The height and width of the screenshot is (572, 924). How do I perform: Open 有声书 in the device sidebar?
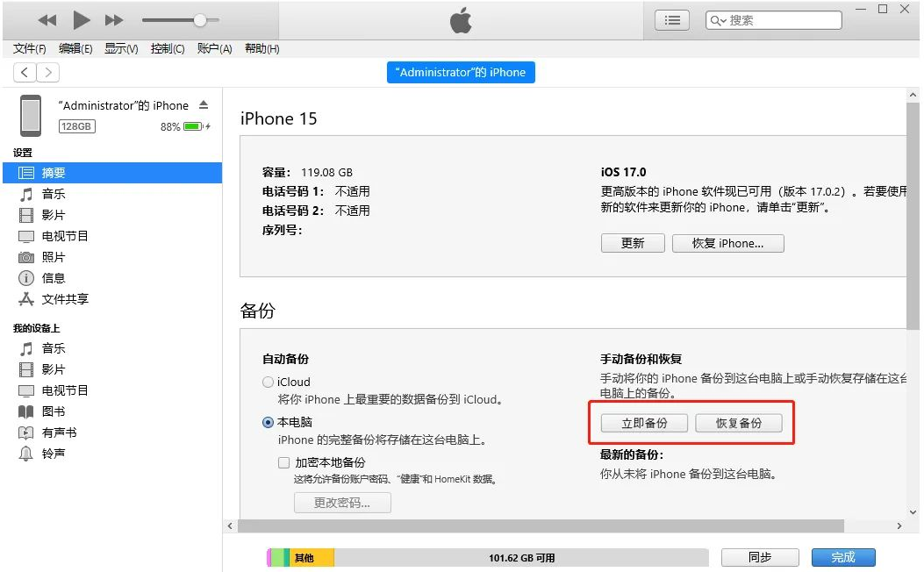pyautogui.click(x=57, y=433)
